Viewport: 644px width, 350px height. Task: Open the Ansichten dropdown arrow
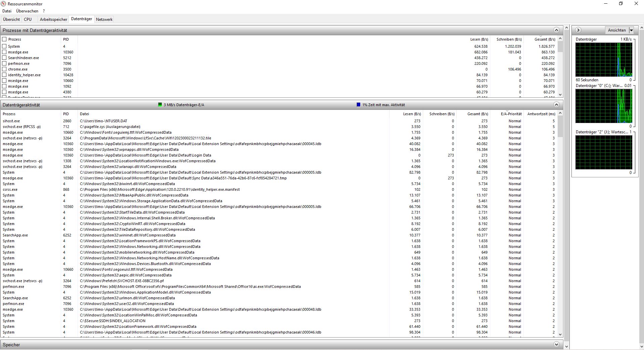point(631,30)
